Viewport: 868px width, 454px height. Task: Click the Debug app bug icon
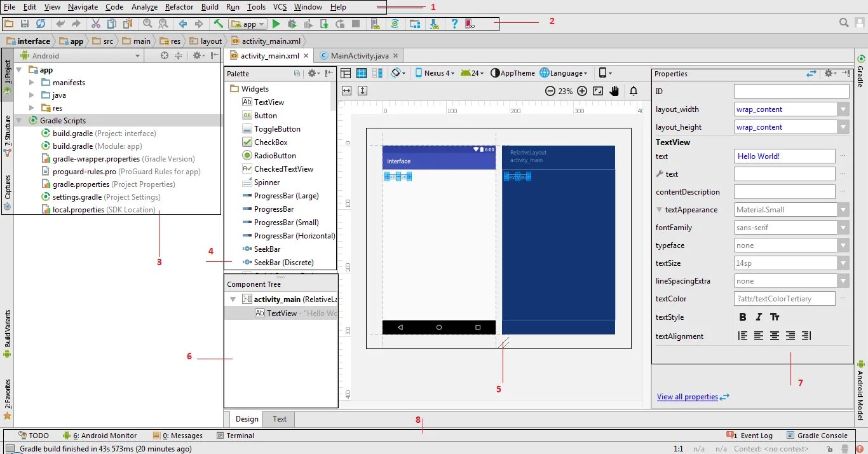[292, 24]
